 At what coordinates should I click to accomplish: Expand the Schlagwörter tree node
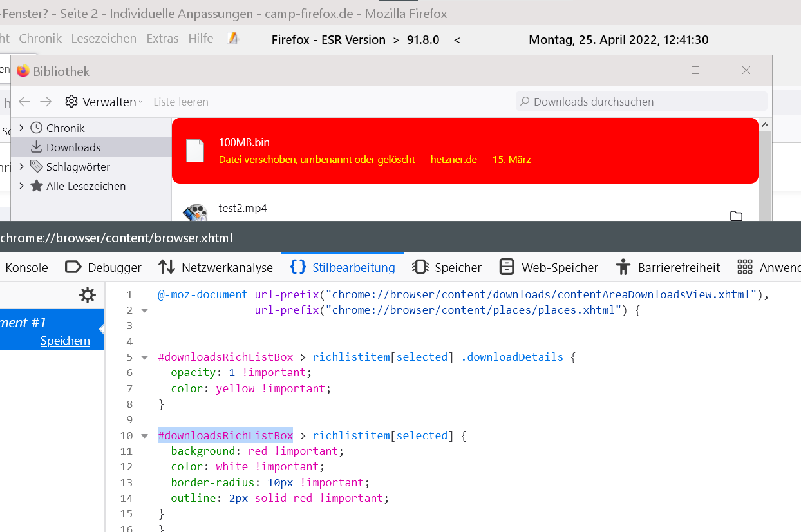pos(21,167)
